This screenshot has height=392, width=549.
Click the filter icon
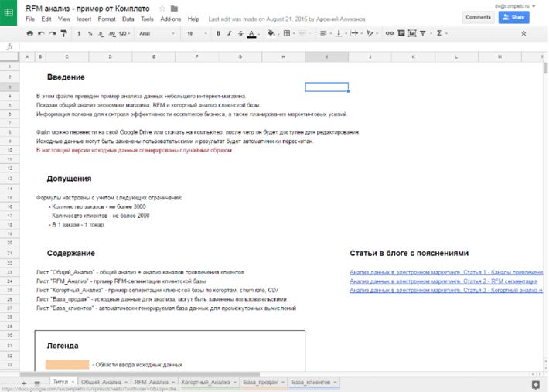click(x=423, y=33)
